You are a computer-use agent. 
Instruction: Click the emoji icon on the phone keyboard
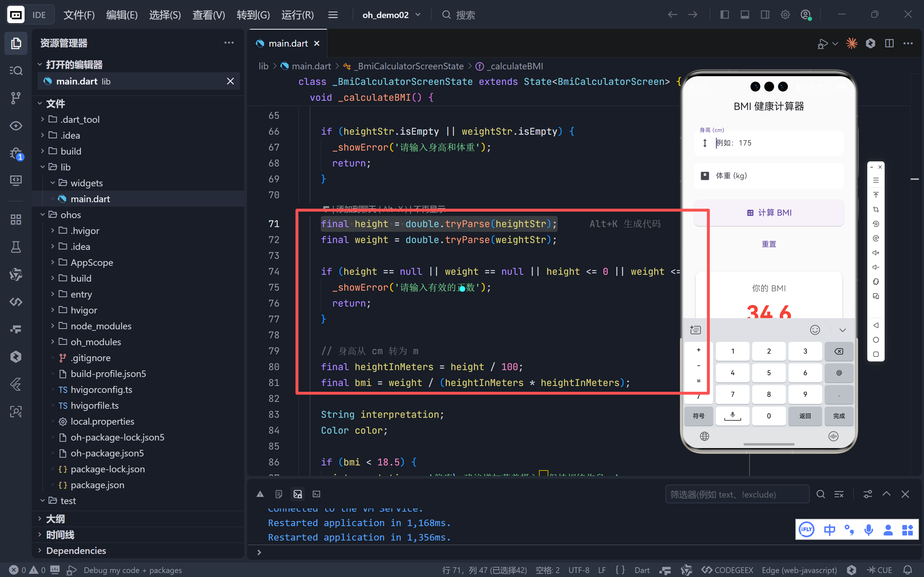click(815, 330)
